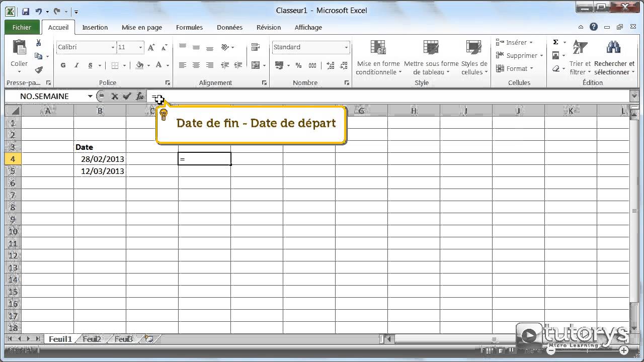This screenshot has width=644, height=362.
Task: Switch to the Feuil2 sheet tab
Action: 92,339
